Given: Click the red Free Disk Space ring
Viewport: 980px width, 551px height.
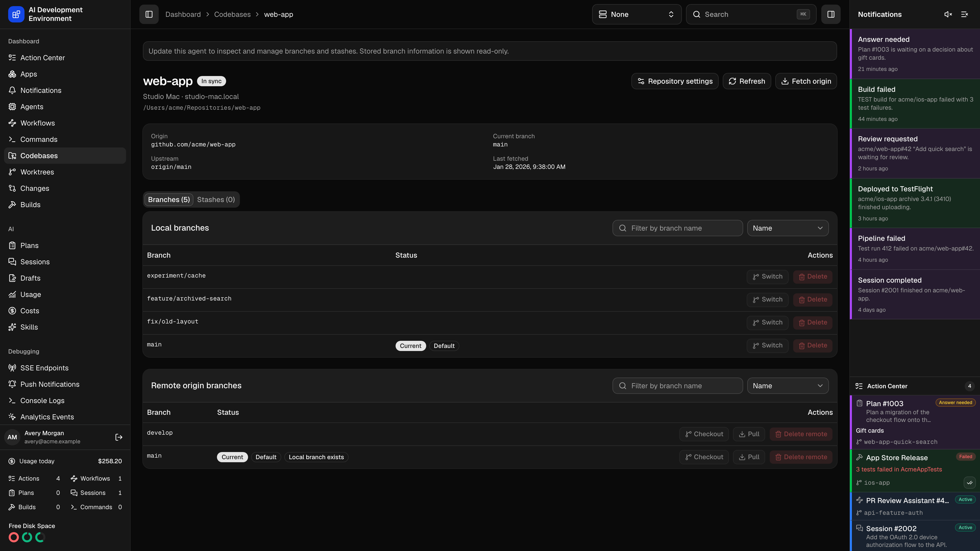Looking at the screenshot, I should click(x=14, y=537).
